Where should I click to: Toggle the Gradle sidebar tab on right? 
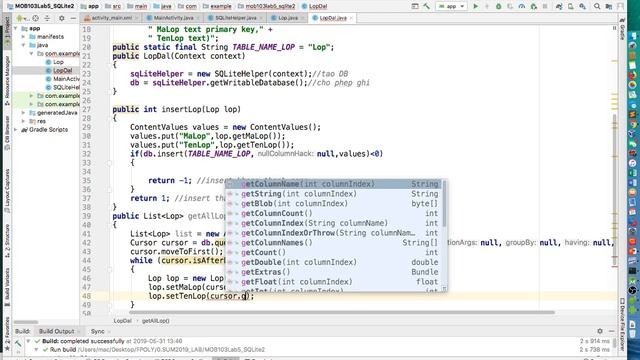tap(622, 29)
